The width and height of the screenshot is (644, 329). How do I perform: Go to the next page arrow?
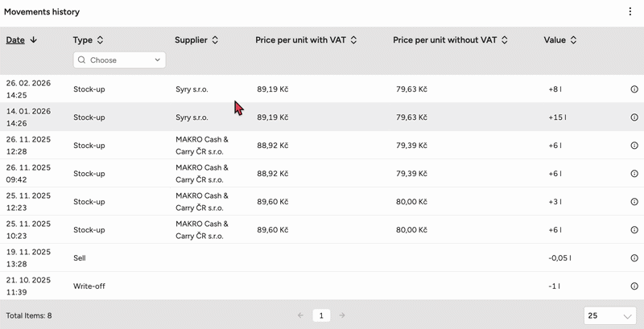(342, 316)
